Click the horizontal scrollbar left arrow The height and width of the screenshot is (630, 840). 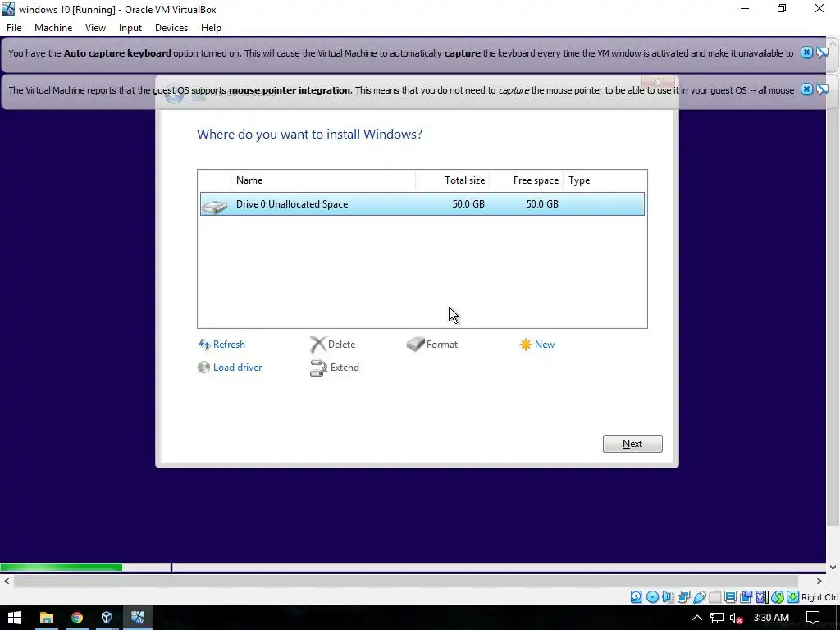pyautogui.click(x=7, y=582)
